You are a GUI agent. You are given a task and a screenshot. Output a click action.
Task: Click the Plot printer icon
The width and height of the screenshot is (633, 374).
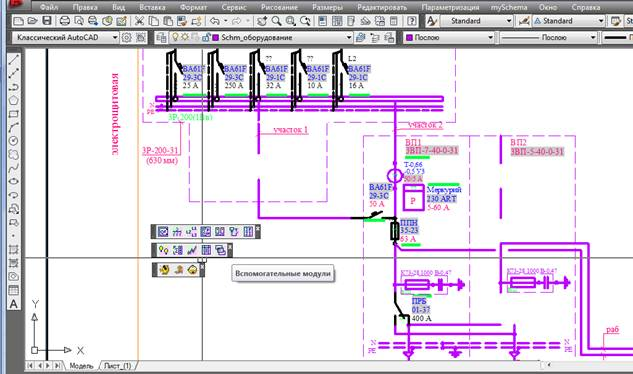pyautogui.click(x=65, y=21)
